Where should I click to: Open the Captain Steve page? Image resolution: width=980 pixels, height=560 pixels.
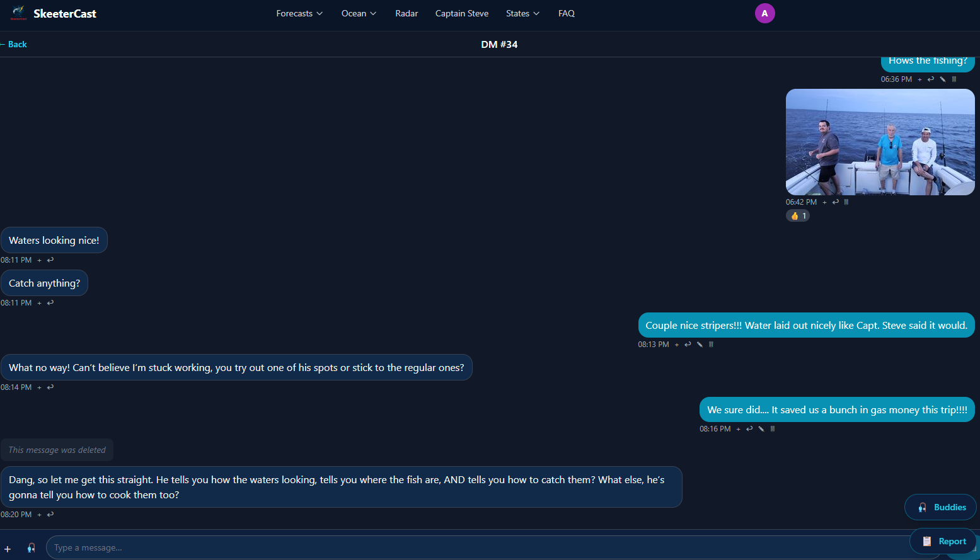462,13
